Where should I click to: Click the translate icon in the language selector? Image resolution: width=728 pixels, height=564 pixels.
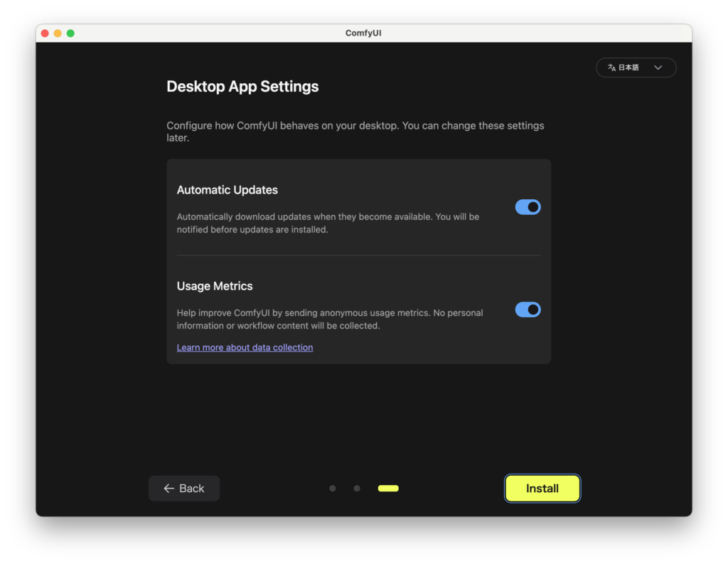coord(611,68)
